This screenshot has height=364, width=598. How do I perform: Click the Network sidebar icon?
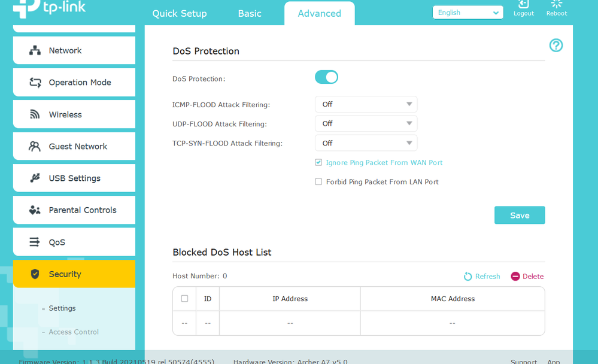(35, 51)
